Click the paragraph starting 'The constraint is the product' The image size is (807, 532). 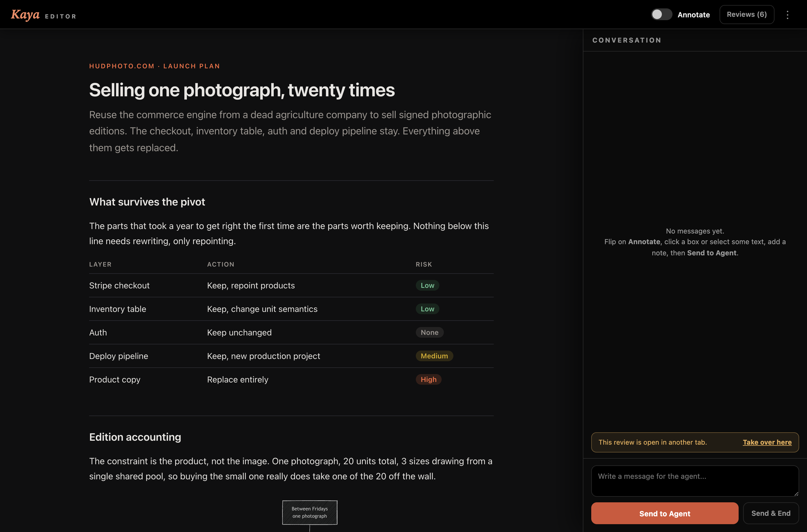click(291, 468)
